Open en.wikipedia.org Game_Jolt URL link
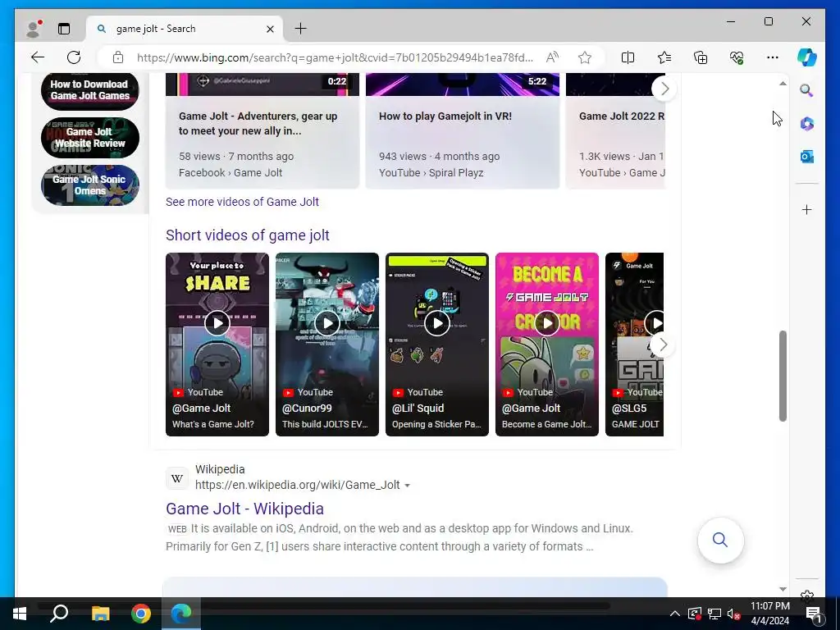 (x=297, y=485)
